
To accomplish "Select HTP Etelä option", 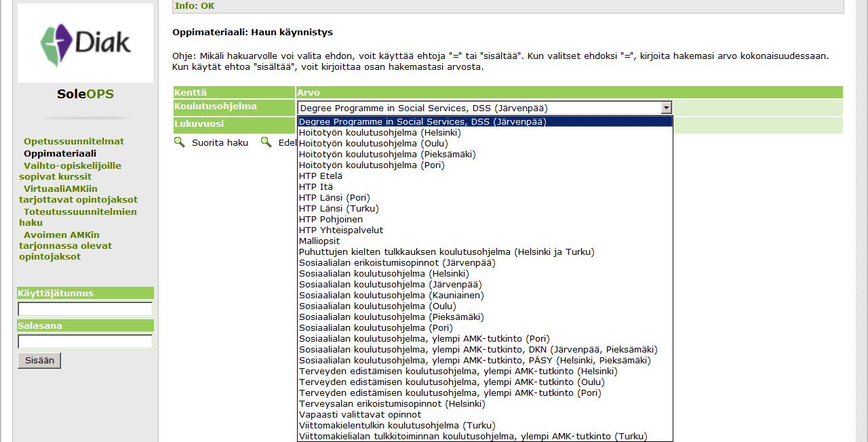I will point(485,176).
